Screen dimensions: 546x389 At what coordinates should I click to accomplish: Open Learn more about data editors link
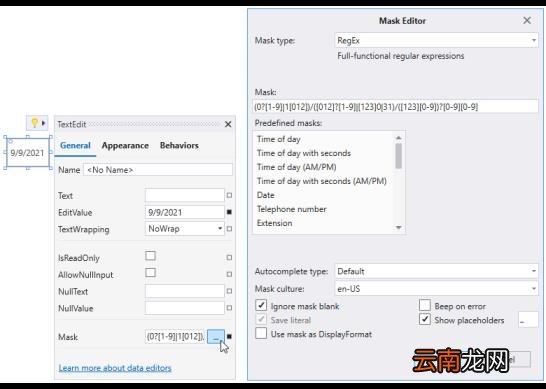click(115, 368)
